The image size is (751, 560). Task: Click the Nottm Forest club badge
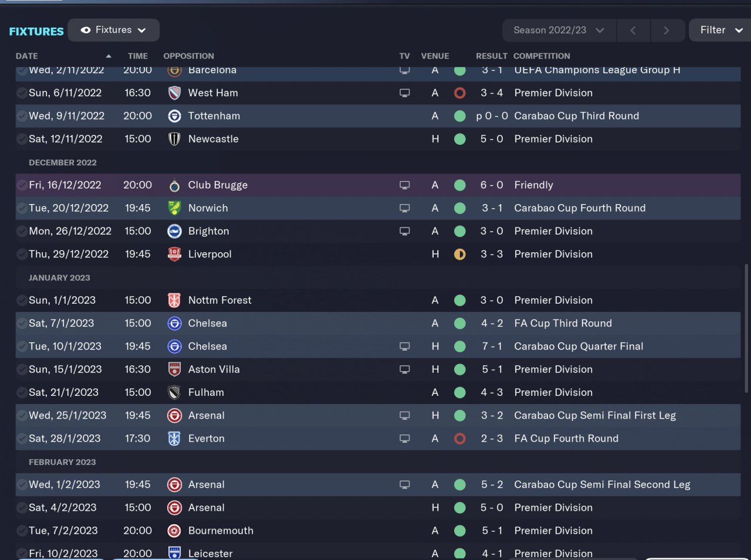174,300
